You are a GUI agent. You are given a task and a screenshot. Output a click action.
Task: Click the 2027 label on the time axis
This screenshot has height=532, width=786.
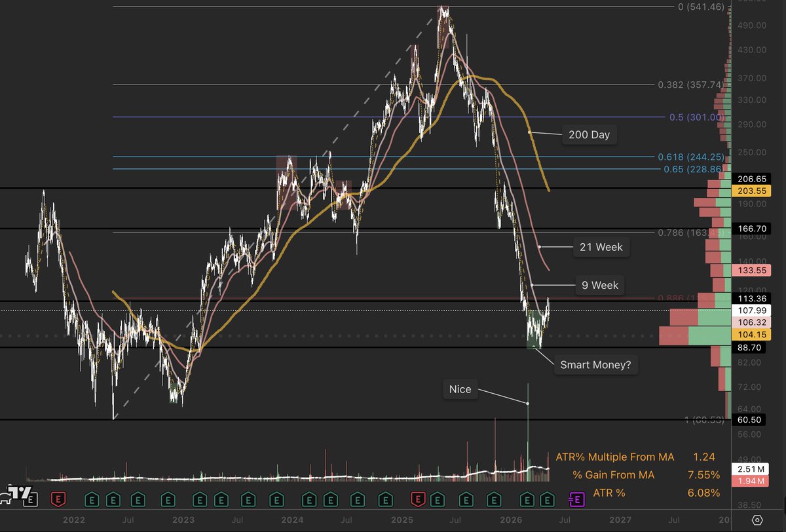click(621, 520)
